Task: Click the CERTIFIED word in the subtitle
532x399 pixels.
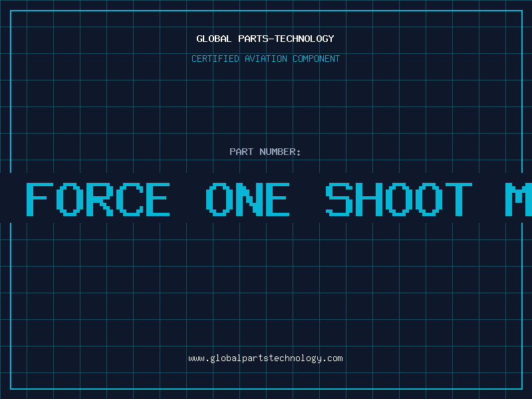Action: coord(215,59)
